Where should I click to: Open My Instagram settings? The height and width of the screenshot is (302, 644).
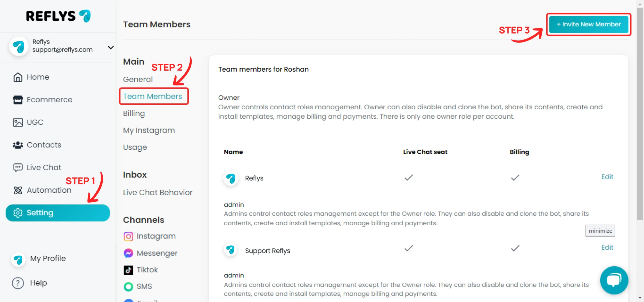point(149,130)
